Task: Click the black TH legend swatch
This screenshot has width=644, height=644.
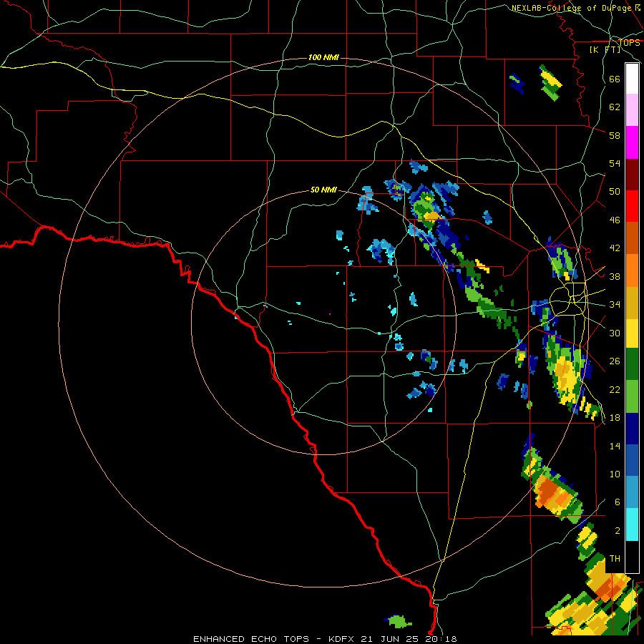Action: coord(632,557)
